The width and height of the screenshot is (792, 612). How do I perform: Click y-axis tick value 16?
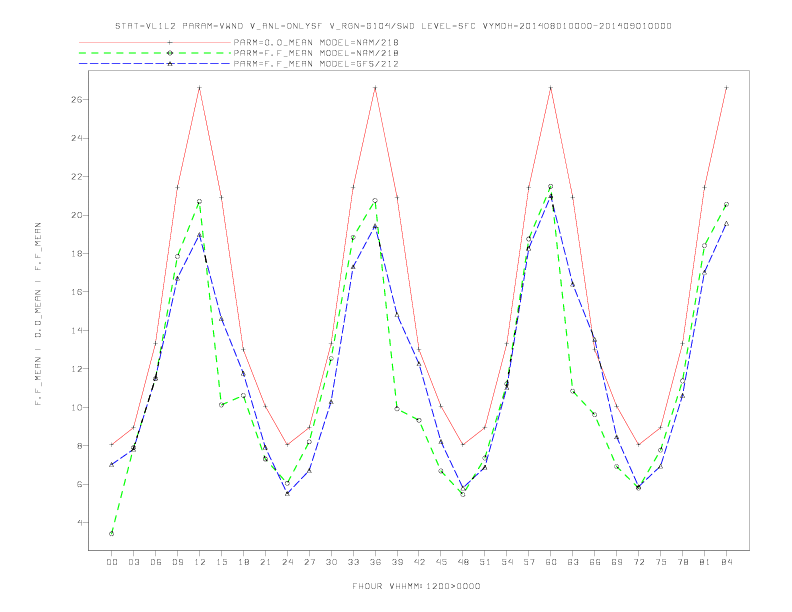76,292
